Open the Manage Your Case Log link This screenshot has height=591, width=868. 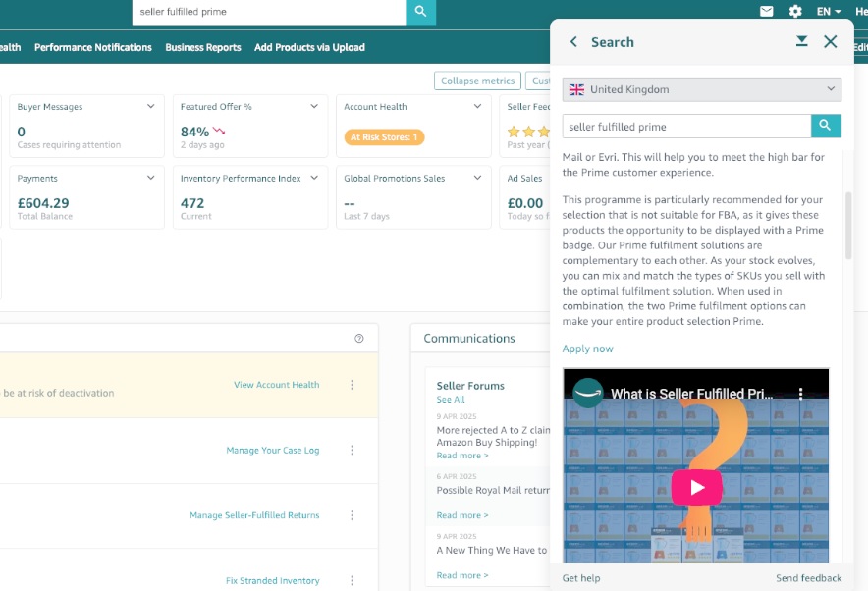[272, 450]
